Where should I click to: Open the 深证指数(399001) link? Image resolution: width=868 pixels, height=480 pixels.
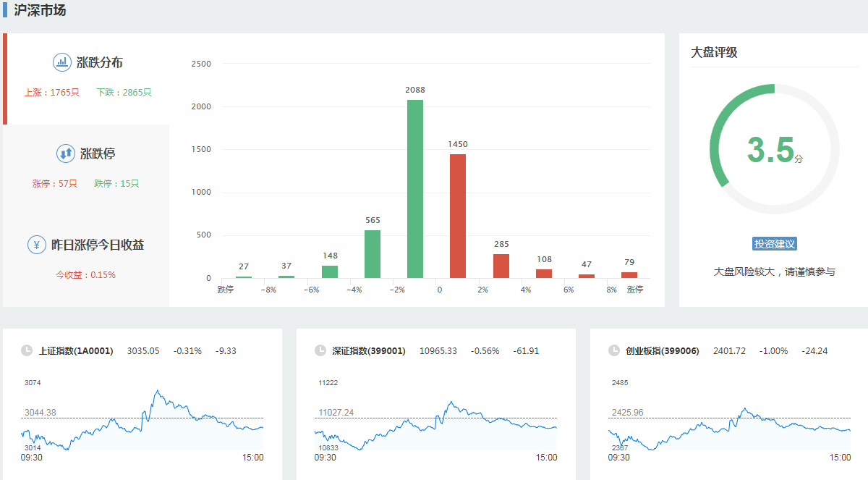[x=369, y=351]
